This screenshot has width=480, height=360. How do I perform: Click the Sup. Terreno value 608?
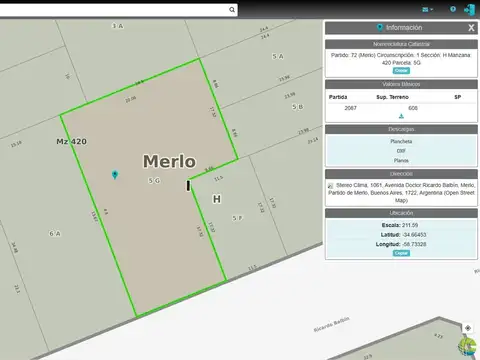coord(413,108)
